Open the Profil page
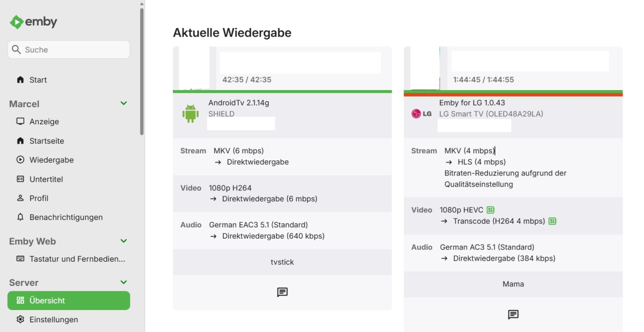Image resolution: width=644 pixels, height=332 pixels. coord(39,198)
